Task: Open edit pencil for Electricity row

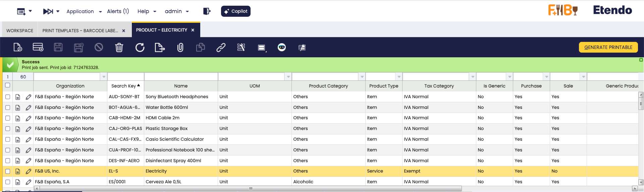Action: [x=29, y=172]
